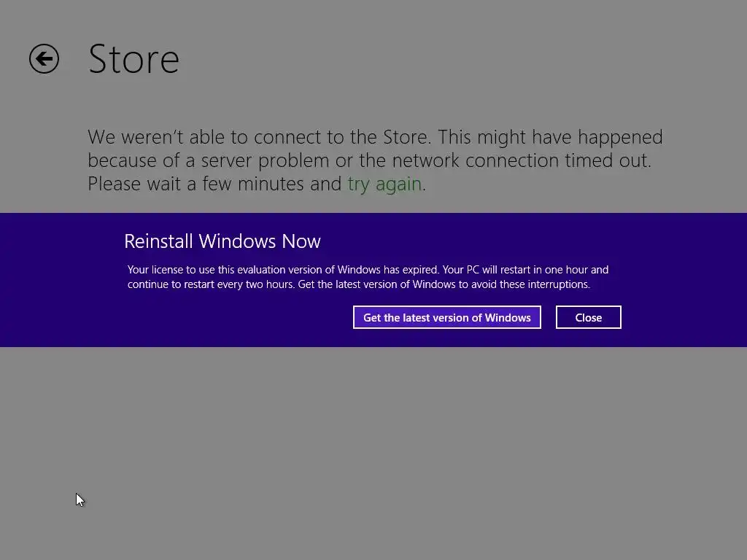Click the 'try again' link
This screenshot has height=560, width=747.
pos(384,184)
